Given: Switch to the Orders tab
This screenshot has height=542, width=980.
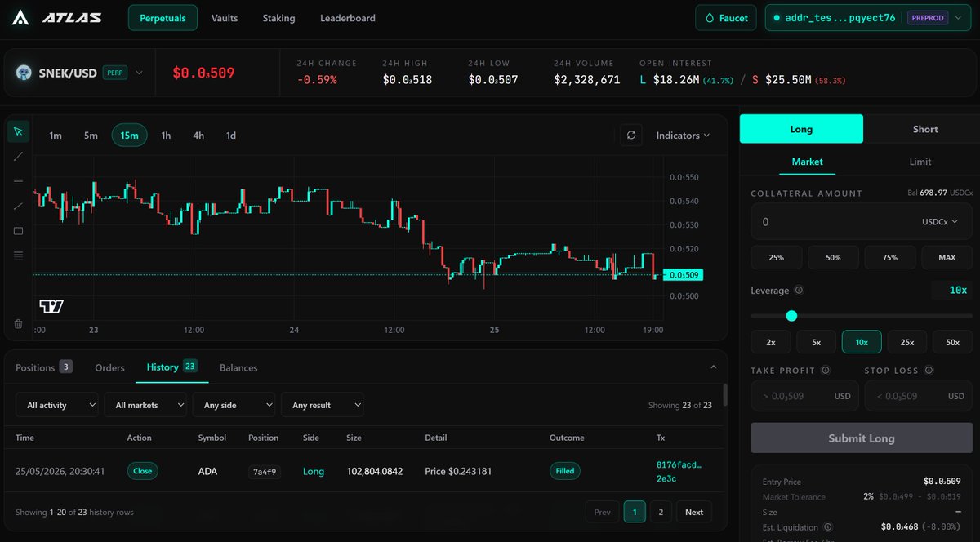Looking at the screenshot, I should 109,367.
